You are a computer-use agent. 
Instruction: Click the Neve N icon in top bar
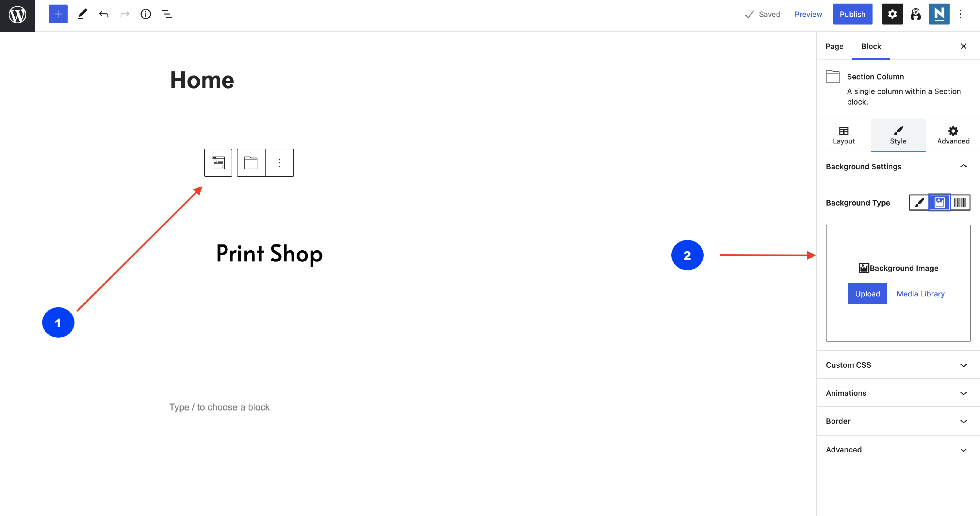(x=939, y=14)
